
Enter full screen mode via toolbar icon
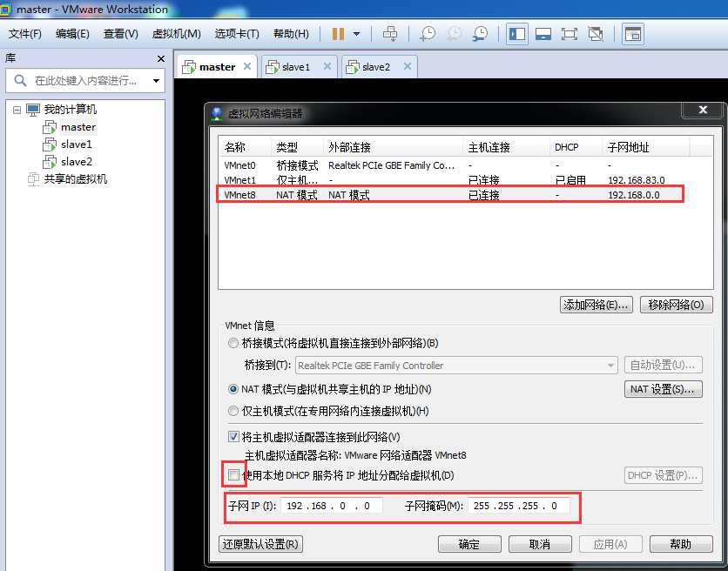(x=570, y=34)
